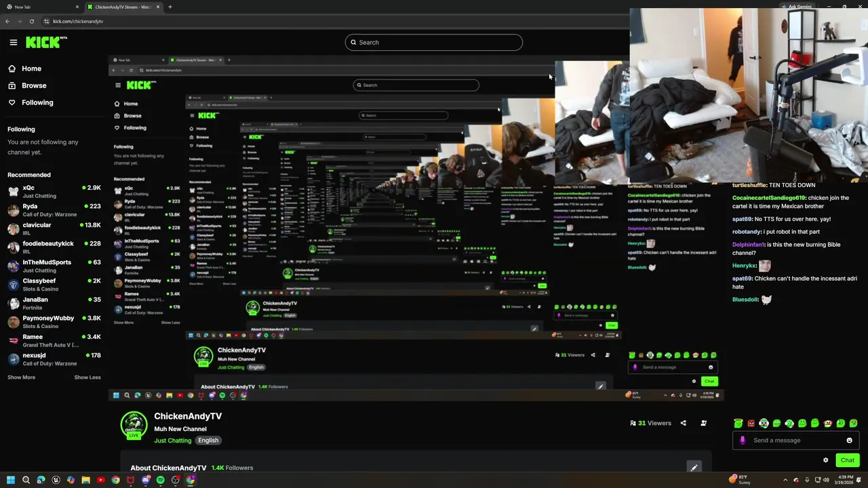Open xQc recommended channel
The image size is (868, 488).
click(x=54, y=192)
